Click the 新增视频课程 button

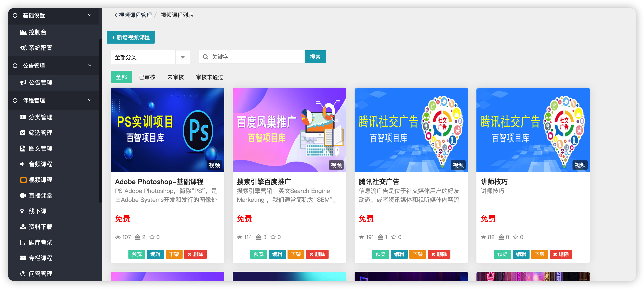[131, 37]
